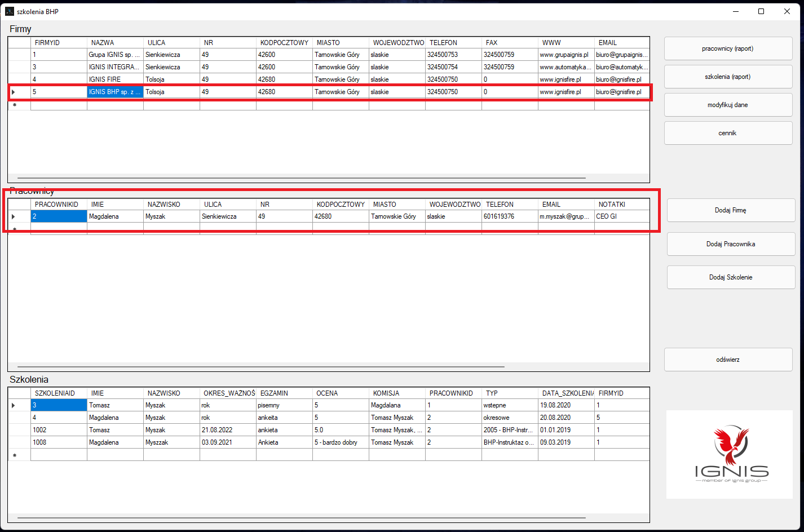The image size is (804, 532).
Task: Click the IGNIS logo image
Action: [x=730, y=454]
